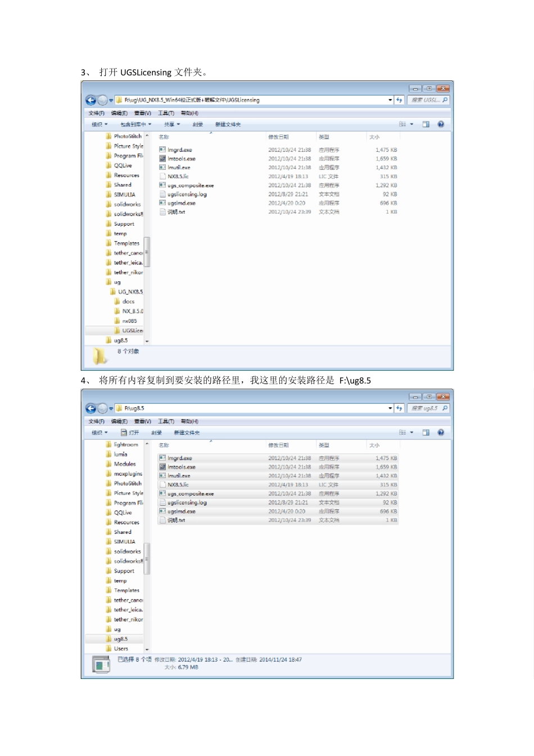The image size is (534, 756).
Task: Open 文件(F) menu in ug8.5 window
Action: click(x=96, y=422)
